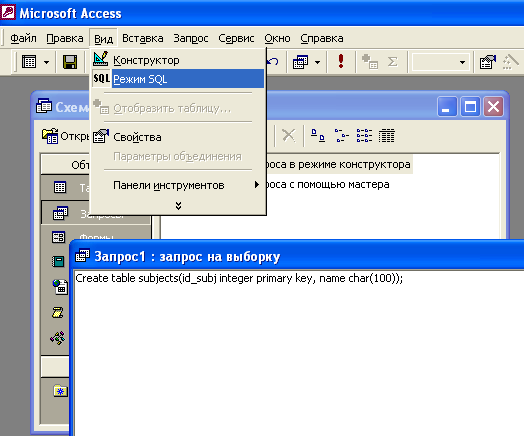Click the create query in design mode entry
524x436 pixels.
pyautogui.click(x=339, y=164)
